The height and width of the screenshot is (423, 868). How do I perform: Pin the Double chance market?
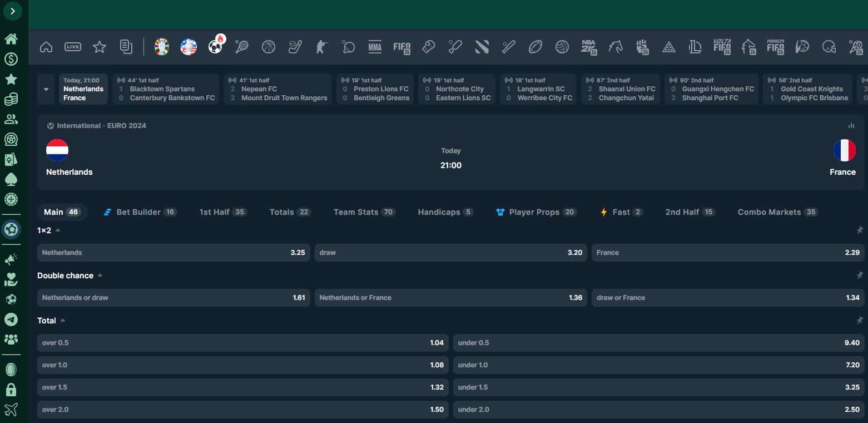coord(859,276)
